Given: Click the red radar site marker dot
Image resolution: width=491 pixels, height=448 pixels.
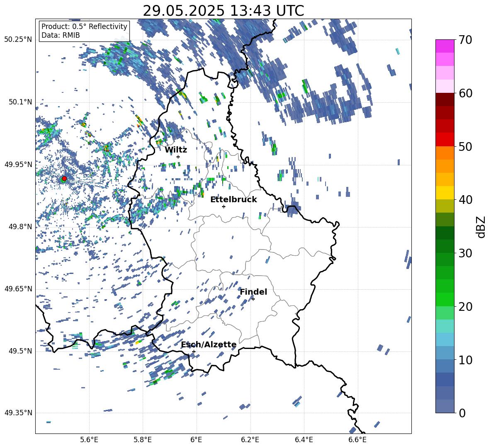Looking at the screenshot, I should coord(64,179).
